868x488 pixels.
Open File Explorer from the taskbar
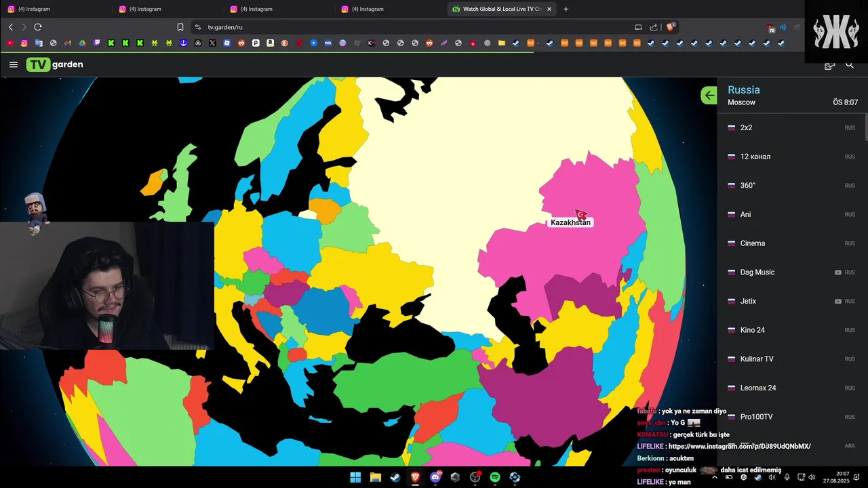pos(375,477)
